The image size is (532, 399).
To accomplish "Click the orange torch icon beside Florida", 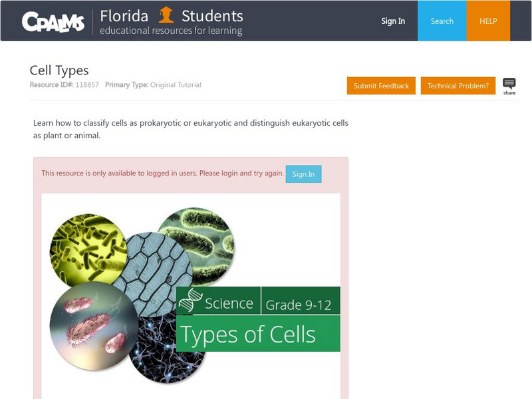I will tap(165, 15).
